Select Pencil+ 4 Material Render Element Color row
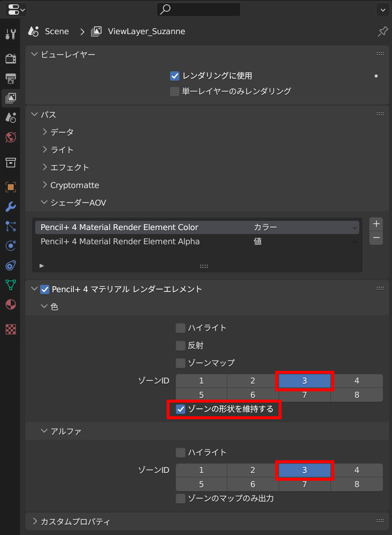392x535 pixels. coord(120,228)
